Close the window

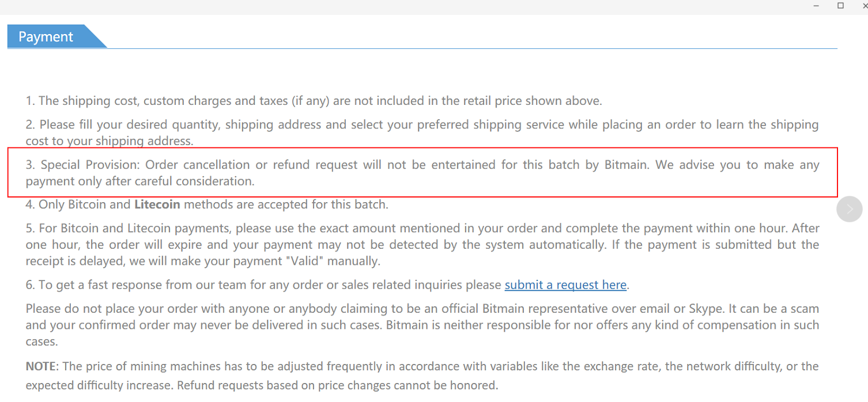coord(864,6)
